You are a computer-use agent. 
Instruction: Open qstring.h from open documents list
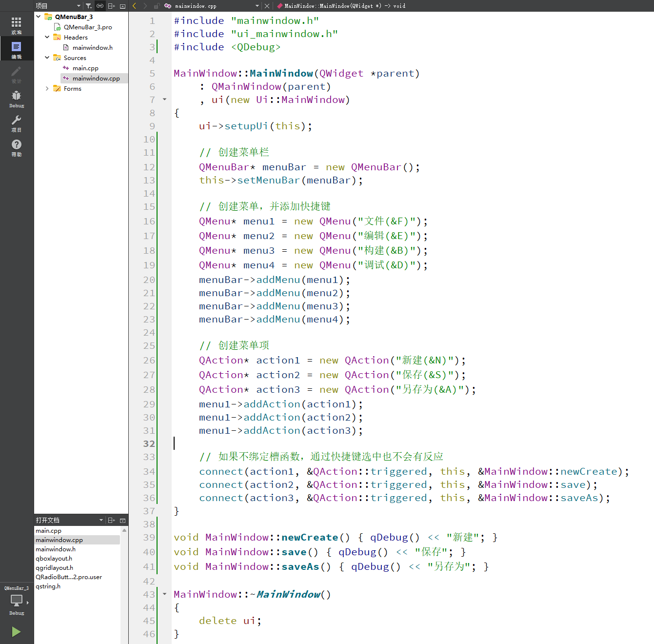click(x=48, y=586)
